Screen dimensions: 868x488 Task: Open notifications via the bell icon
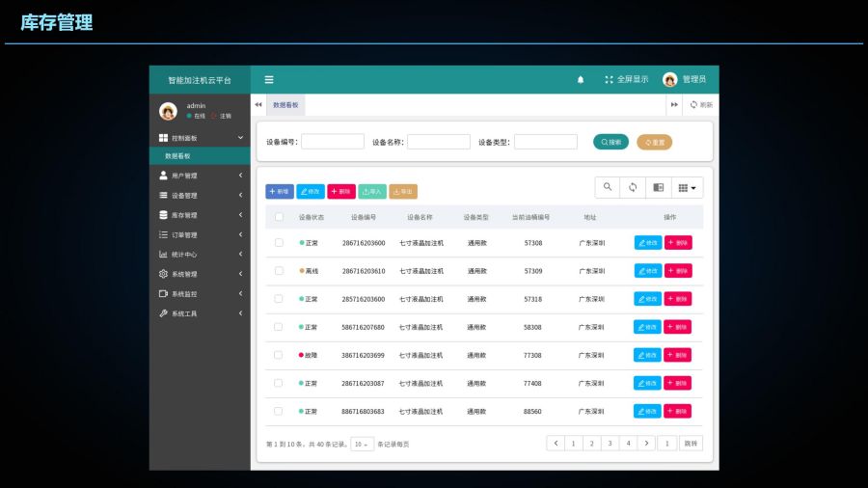point(581,79)
